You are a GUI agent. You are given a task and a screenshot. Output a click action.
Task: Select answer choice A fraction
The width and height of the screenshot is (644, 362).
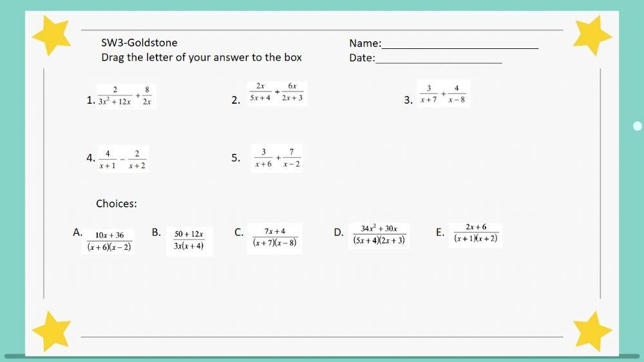pyautogui.click(x=109, y=241)
